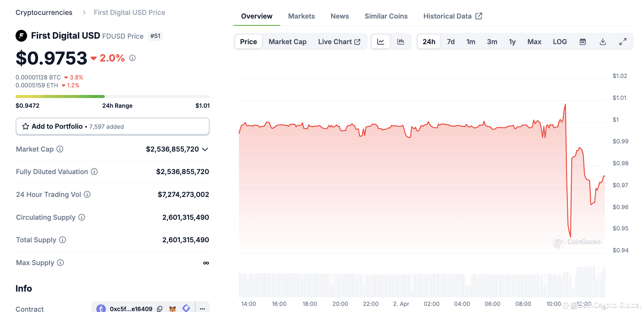The image size is (644, 312).
Task: Switch to candlestick chart icon
Action: tap(401, 42)
